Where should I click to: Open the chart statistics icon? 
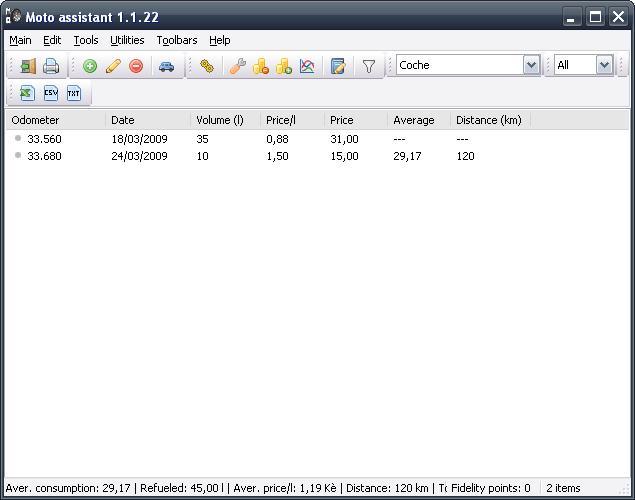[x=307, y=66]
